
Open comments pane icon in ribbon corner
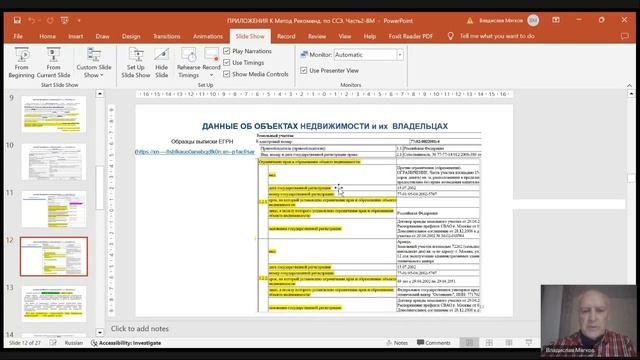(x=624, y=36)
